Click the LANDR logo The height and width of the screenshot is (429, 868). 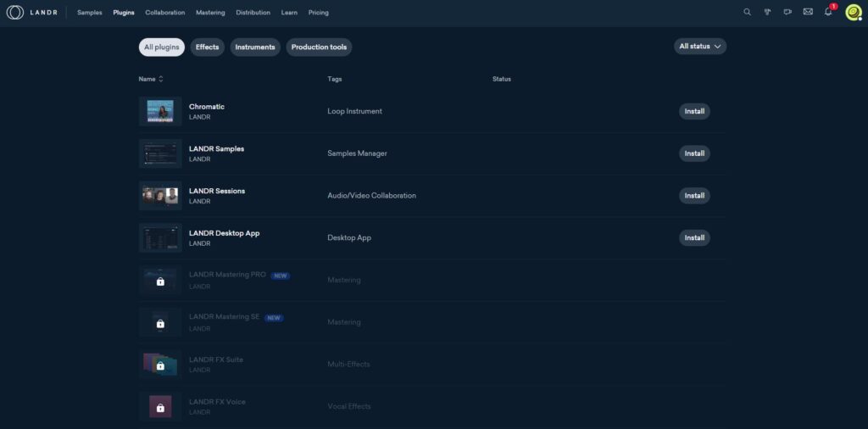pyautogui.click(x=32, y=12)
